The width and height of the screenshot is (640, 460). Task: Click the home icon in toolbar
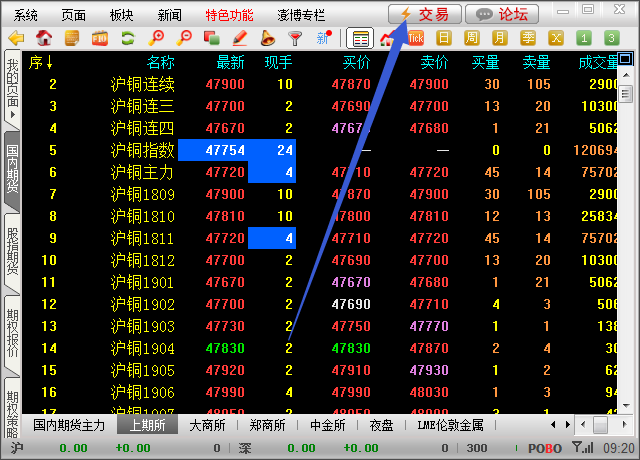click(44, 39)
